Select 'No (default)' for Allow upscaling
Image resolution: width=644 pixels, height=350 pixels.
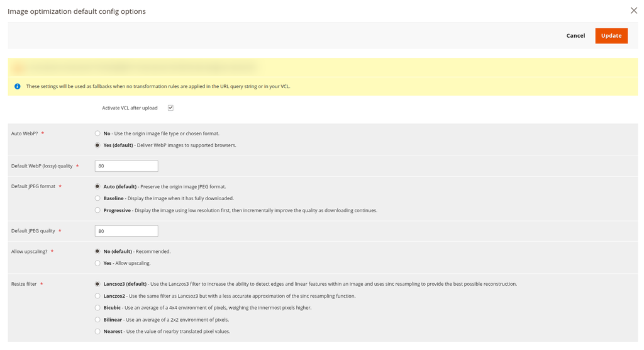pos(97,251)
